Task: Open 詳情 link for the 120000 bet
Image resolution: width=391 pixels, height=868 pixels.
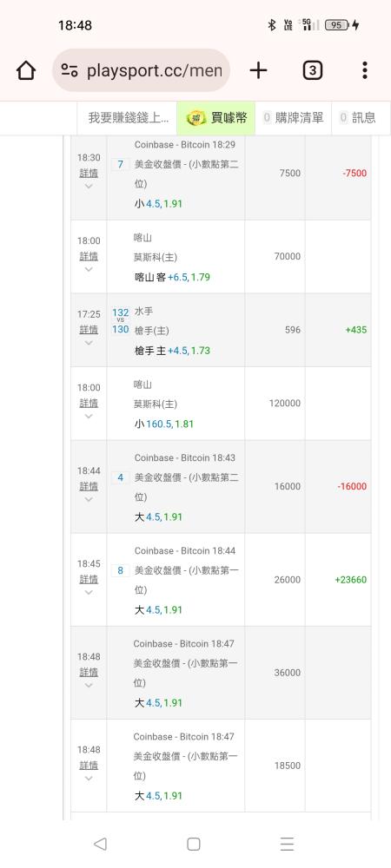Action: pos(89,403)
